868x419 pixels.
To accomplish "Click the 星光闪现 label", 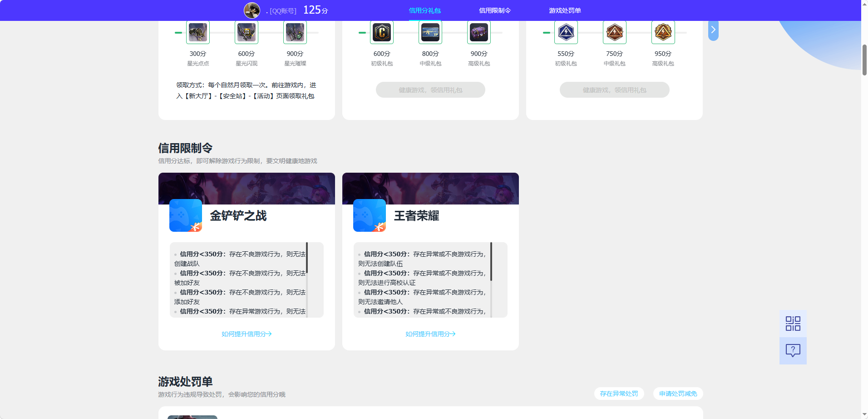I will coord(247,64).
